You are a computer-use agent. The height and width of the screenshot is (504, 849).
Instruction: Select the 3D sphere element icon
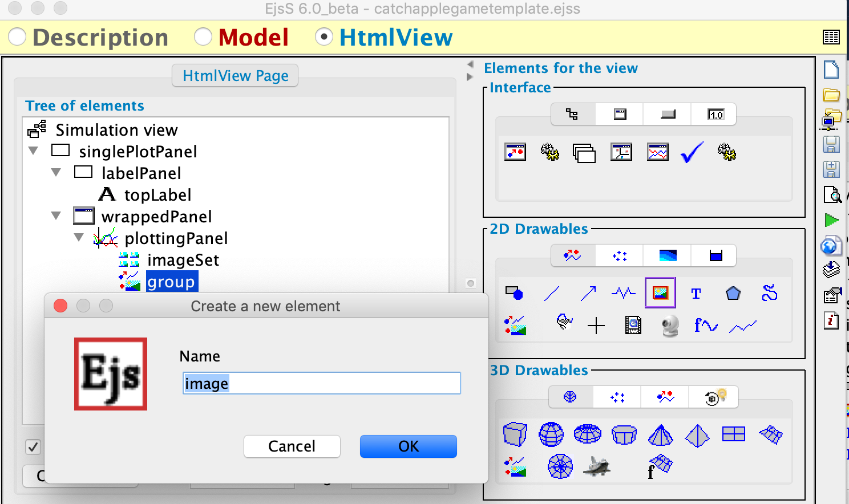[x=551, y=434]
